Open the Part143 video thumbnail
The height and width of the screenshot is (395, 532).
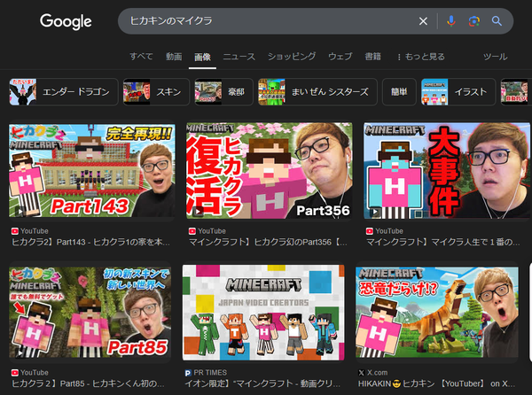[x=92, y=170]
